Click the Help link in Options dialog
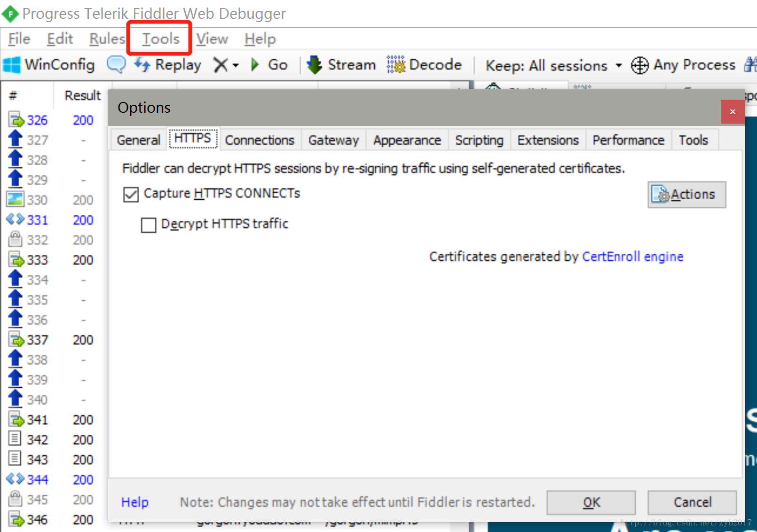 135,502
